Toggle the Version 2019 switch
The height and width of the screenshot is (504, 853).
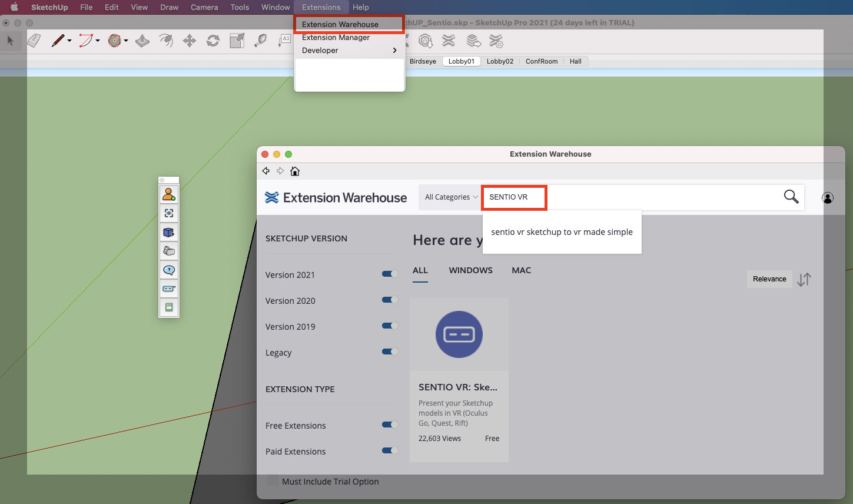coord(390,326)
